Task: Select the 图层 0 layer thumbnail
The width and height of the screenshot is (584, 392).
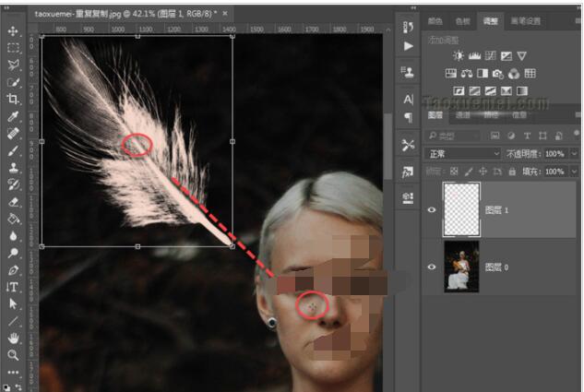Action: (x=459, y=267)
